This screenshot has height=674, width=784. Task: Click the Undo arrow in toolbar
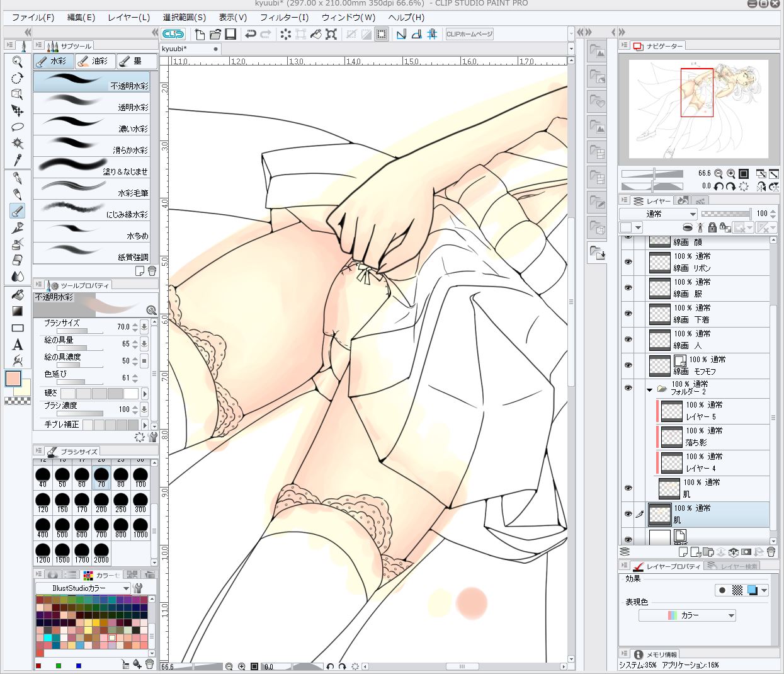[251, 34]
